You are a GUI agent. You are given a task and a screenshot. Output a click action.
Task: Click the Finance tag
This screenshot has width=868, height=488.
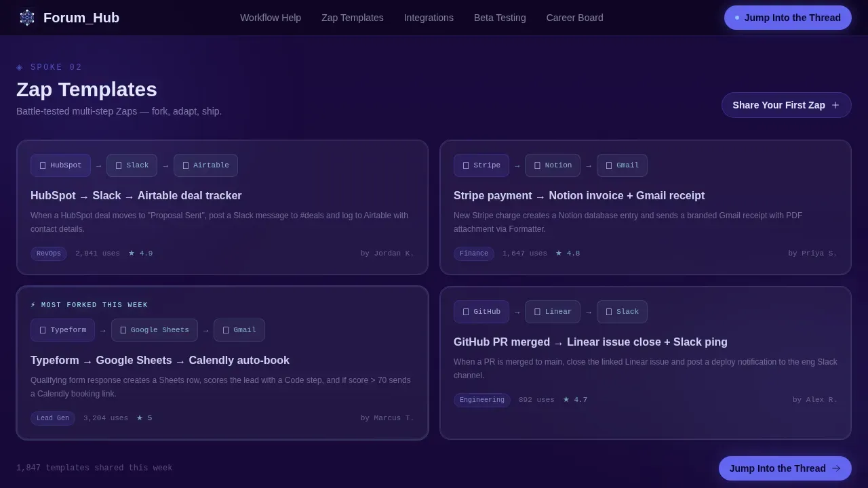coord(474,253)
